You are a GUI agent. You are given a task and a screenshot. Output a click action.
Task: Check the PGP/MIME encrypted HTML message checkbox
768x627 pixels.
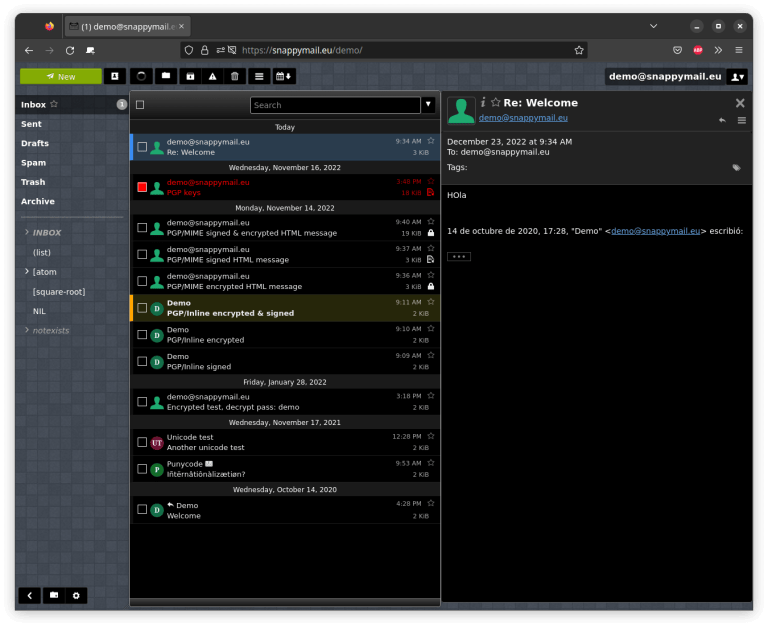tap(142, 281)
